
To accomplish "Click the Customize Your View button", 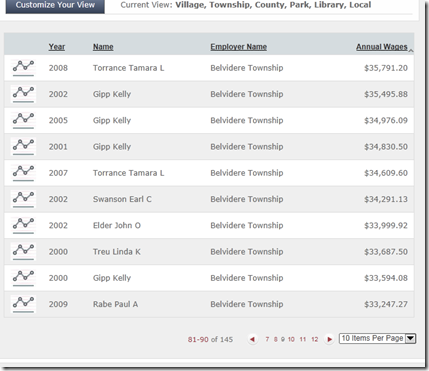I will point(55,6).
